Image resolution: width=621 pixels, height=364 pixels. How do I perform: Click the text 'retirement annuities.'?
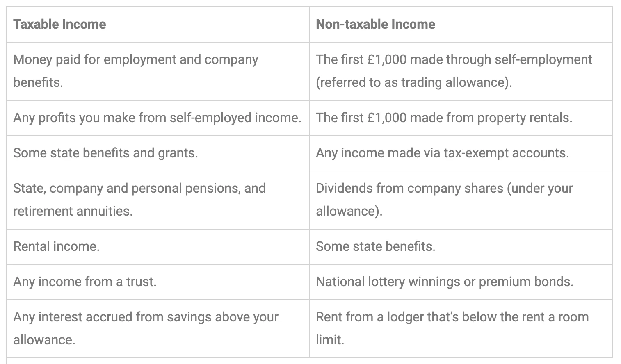pyautogui.click(x=73, y=212)
